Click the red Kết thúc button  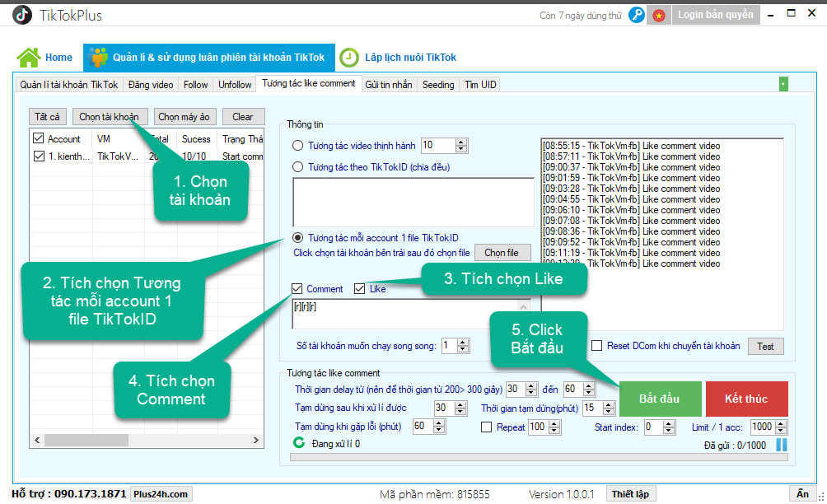[x=746, y=399]
